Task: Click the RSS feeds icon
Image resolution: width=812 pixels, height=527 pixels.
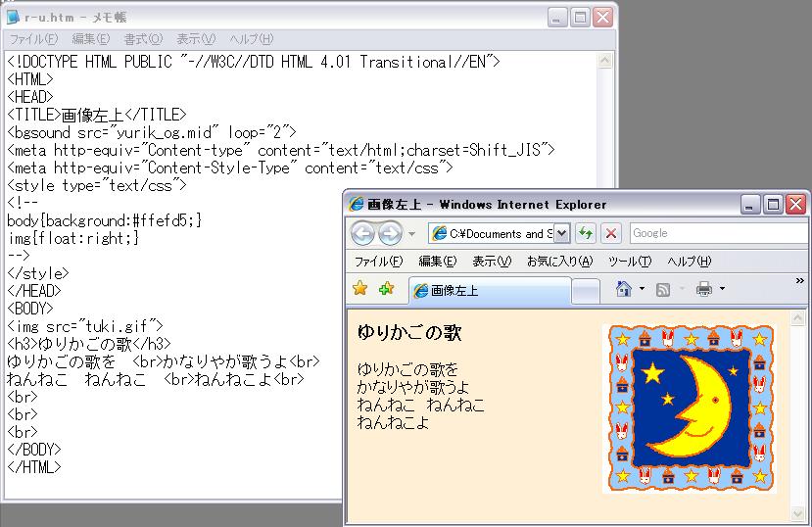Action: point(663,289)
